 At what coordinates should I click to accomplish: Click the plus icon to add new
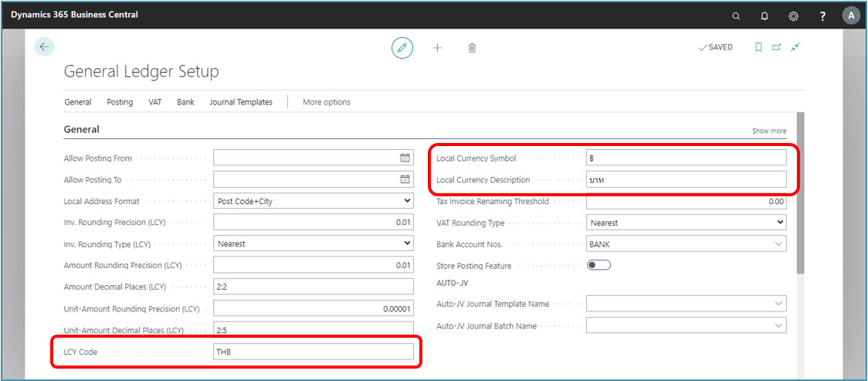pos(437,48)
